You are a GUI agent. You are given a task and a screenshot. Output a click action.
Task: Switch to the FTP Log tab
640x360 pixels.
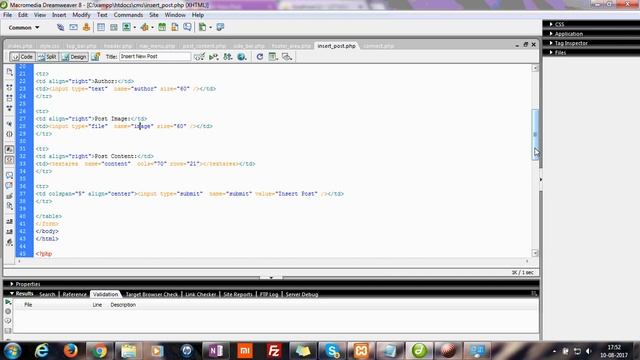tap(269, 294)
